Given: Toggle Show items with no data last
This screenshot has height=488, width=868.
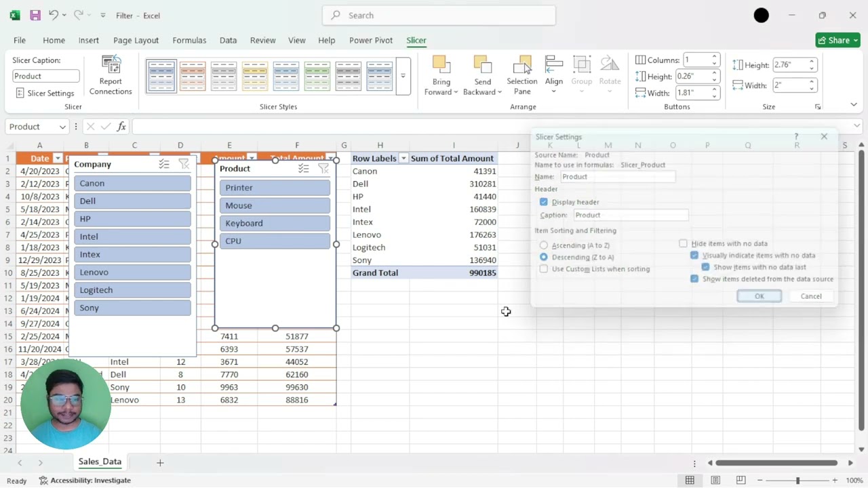Looking at the screenshot, I should click(705, 267).
